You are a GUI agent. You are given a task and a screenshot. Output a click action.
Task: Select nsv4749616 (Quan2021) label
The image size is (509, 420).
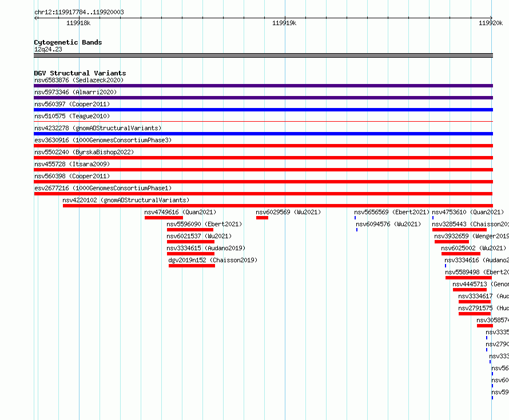coord(180,212)
